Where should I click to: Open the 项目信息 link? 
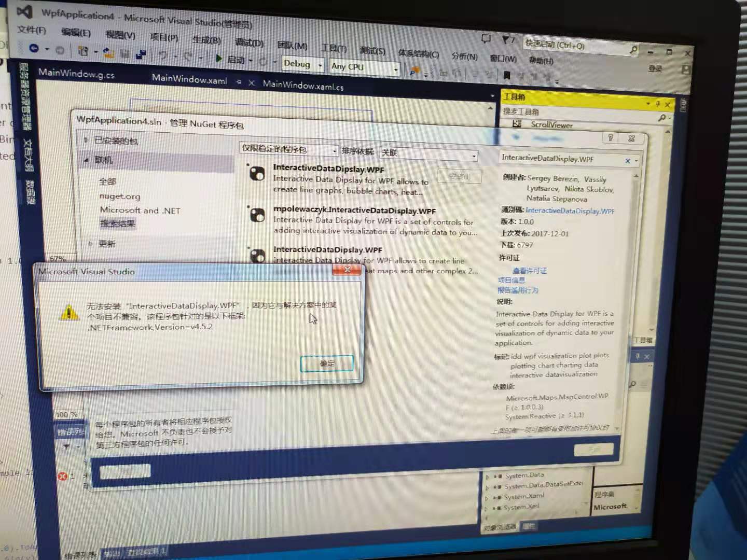coord(511,280)
